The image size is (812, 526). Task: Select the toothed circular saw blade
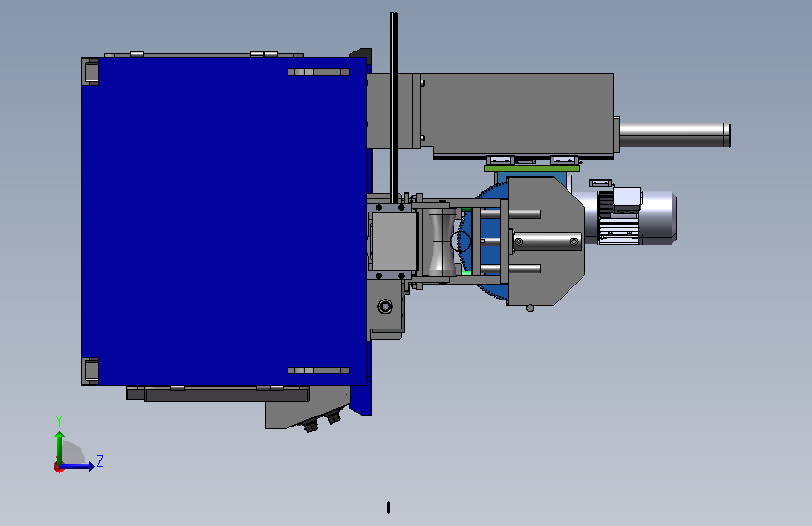pyautogui.click(x=483, y=241)
